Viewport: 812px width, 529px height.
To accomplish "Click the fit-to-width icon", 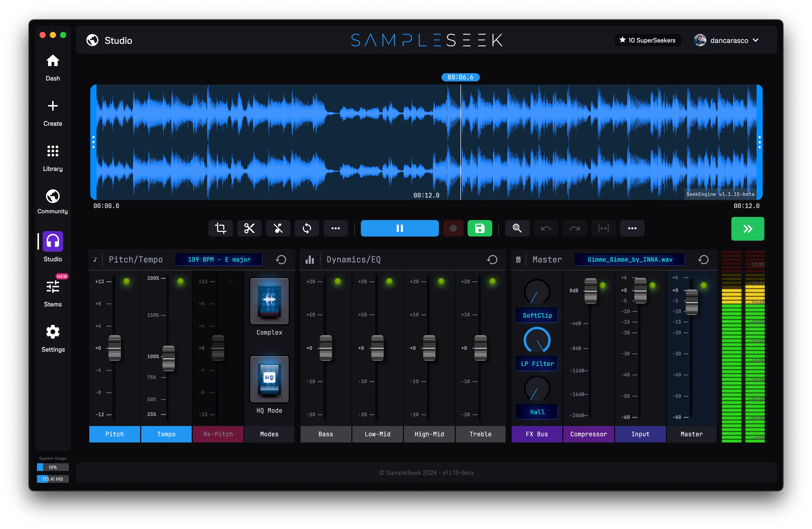I will pos(604,228).
